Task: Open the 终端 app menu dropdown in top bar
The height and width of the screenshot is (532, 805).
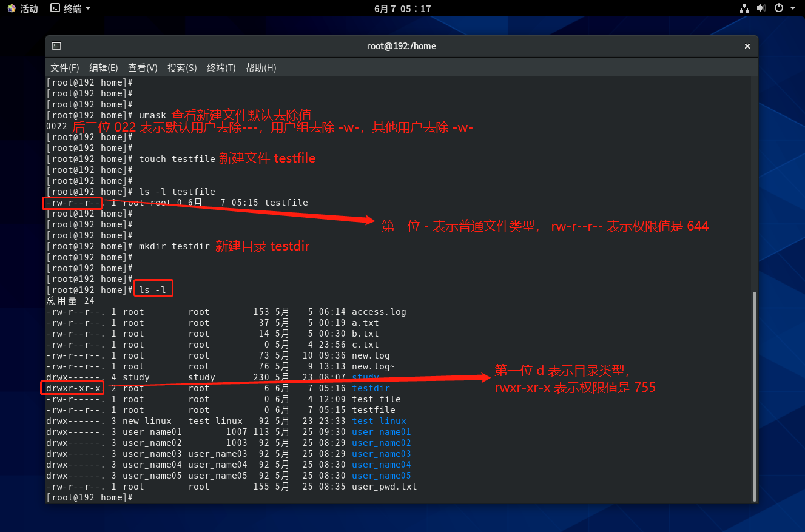Action: tap(70, 8)
